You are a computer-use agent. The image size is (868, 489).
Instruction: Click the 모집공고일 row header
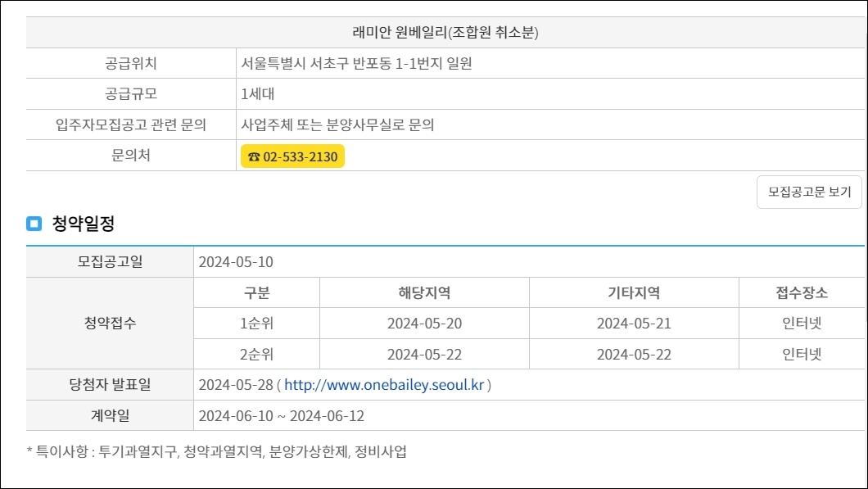[111, 261]
